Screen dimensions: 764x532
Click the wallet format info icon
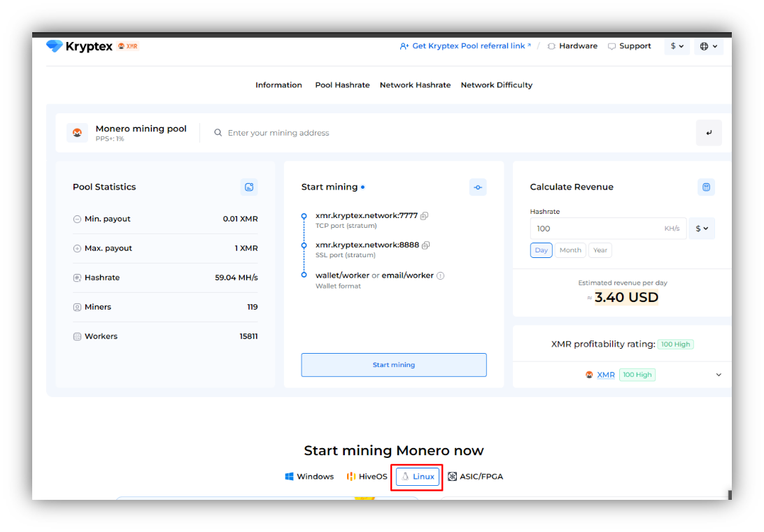tap(441, 275)
